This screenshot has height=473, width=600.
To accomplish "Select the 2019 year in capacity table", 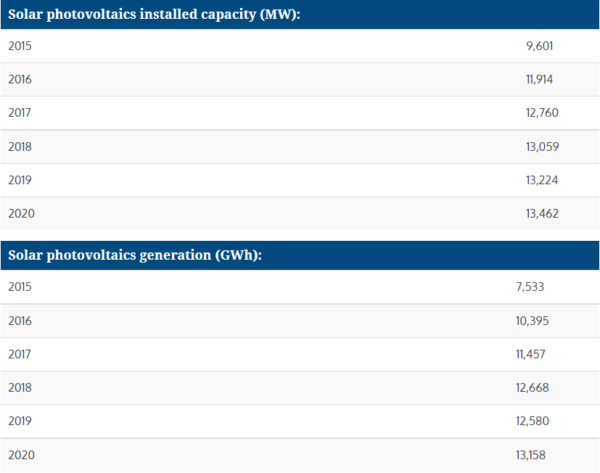I will point(20,180).
